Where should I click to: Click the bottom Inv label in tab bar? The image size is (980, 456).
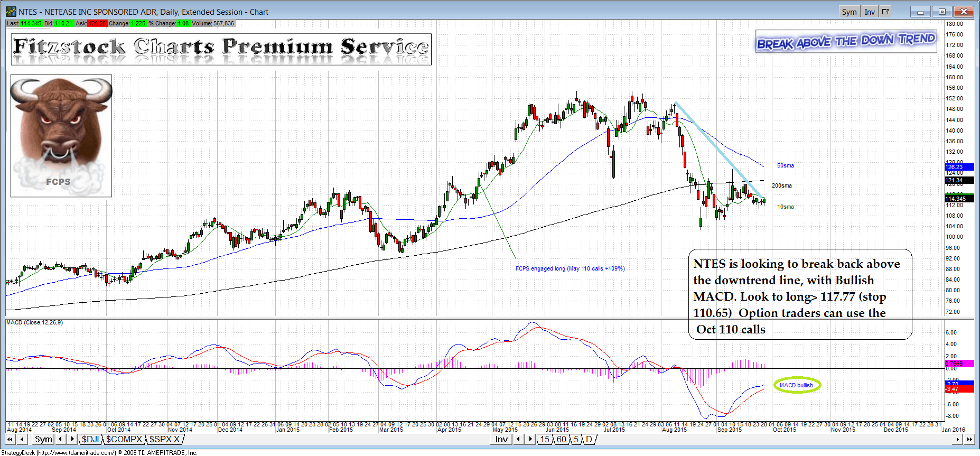pyautogui.click(x=501, y=439)
